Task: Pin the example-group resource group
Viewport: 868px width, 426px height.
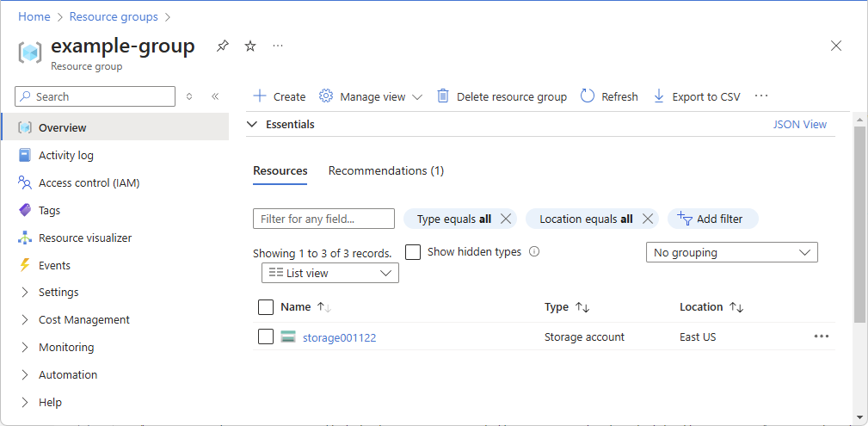Action: pyautogui.click(x=223, y=46)
